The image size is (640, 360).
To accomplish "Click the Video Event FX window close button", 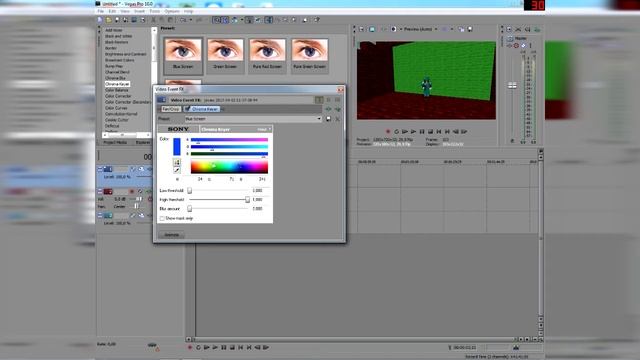I will tap(340, 89).
